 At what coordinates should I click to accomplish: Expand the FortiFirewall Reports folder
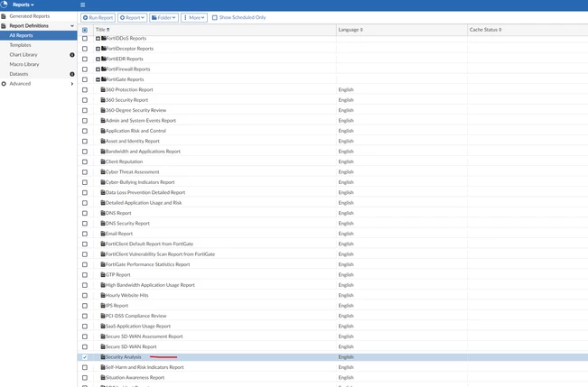(98, 69)
